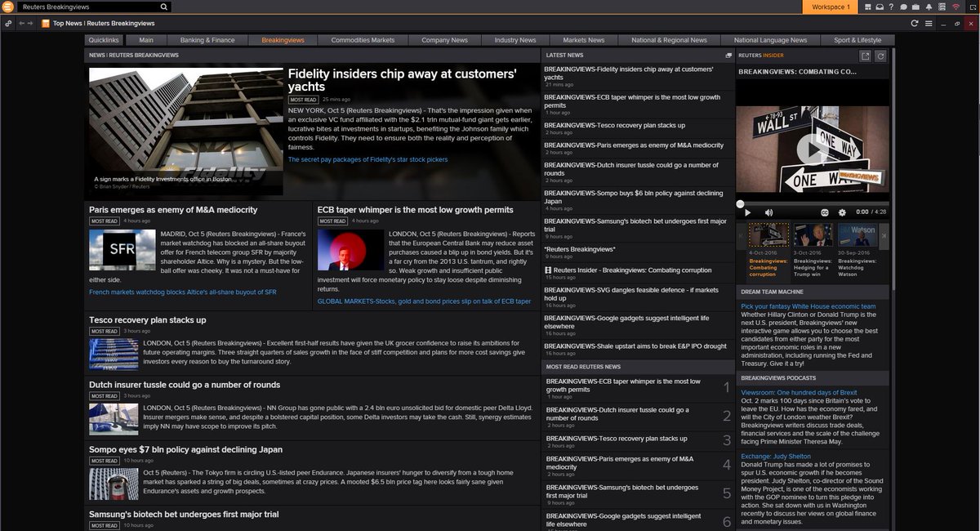The width and height of the screenshot is (980, 531).
Task: Open link The secret pay packages of Fidelity's star stock pickers
Action: [x=367, y=160]
